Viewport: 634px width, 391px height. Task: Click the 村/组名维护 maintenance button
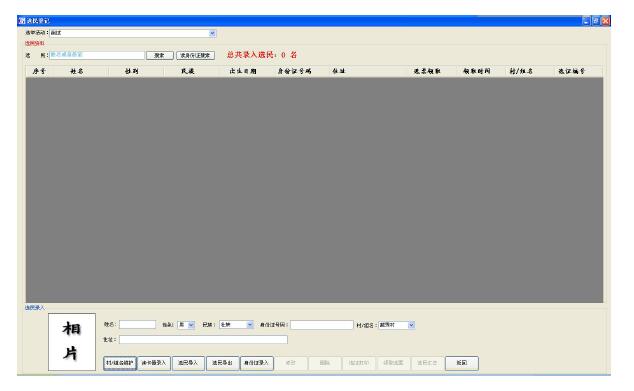120,363
